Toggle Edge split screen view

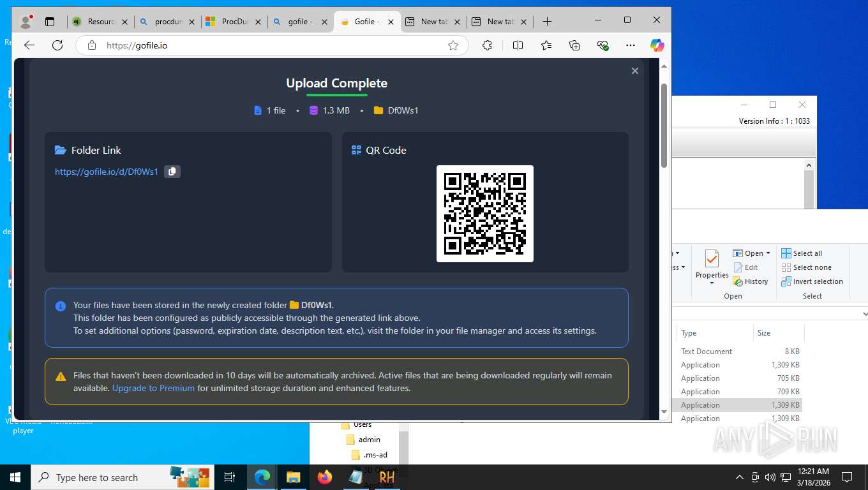click(x=518, y=45)
